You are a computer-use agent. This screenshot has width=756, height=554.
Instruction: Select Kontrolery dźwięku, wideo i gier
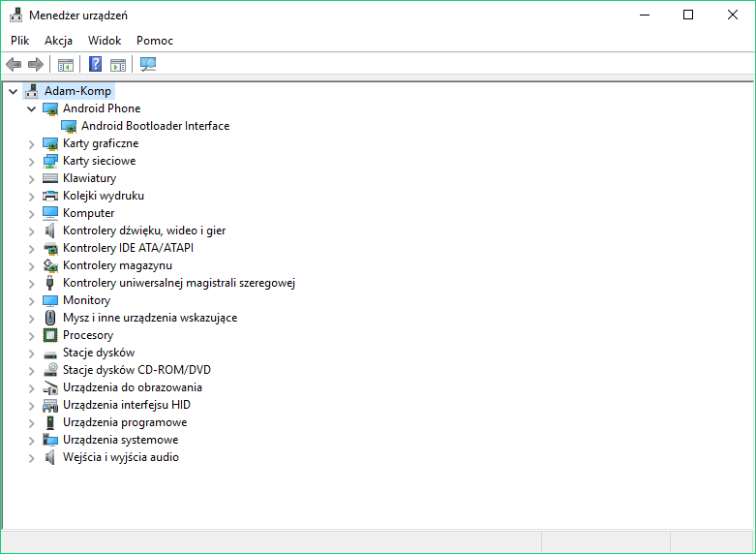coord(143,231)
